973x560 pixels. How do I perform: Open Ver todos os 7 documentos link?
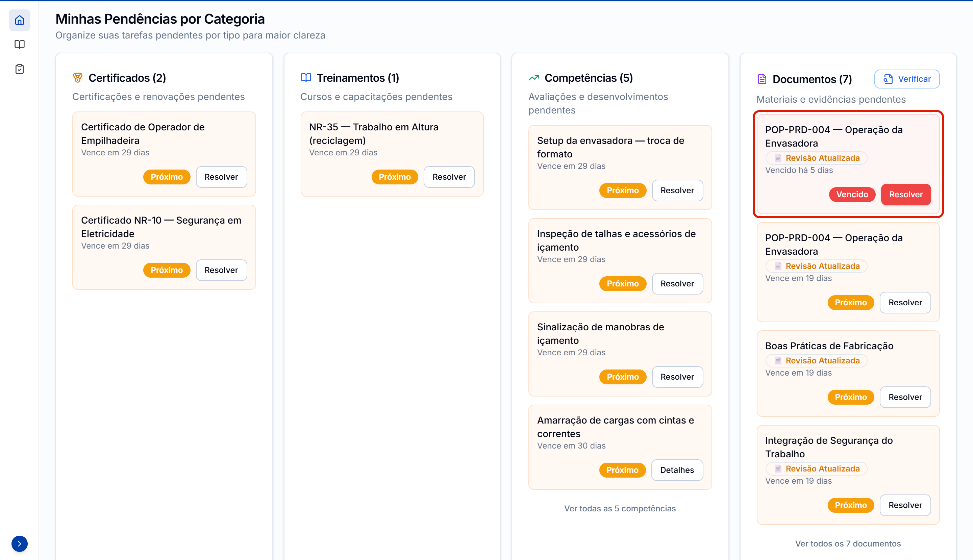[848, 543]
